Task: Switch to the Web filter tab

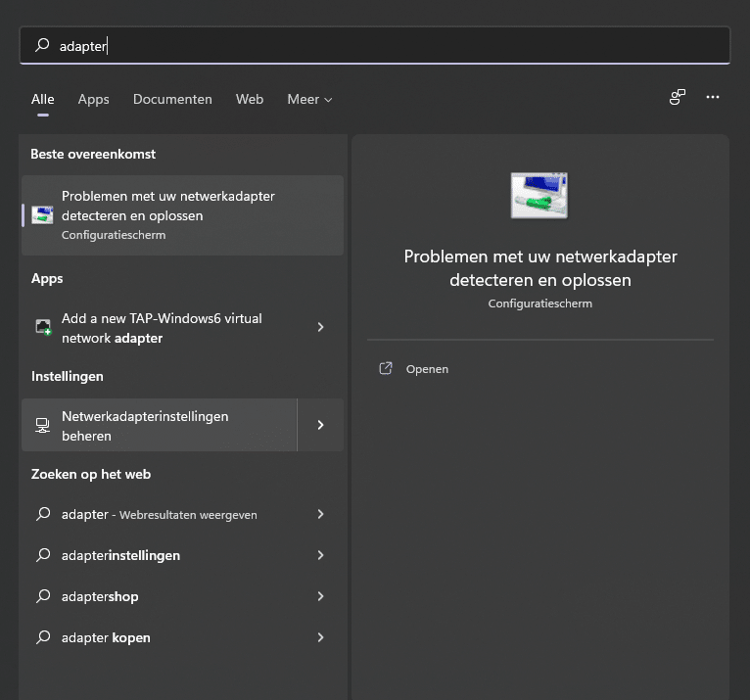Action: coord(250,99)
